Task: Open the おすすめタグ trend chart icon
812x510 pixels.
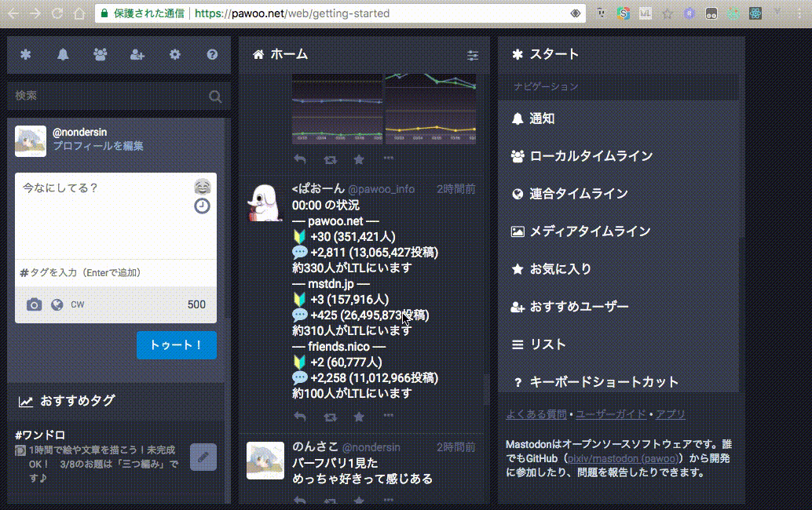Action: [x=25, y=402]
